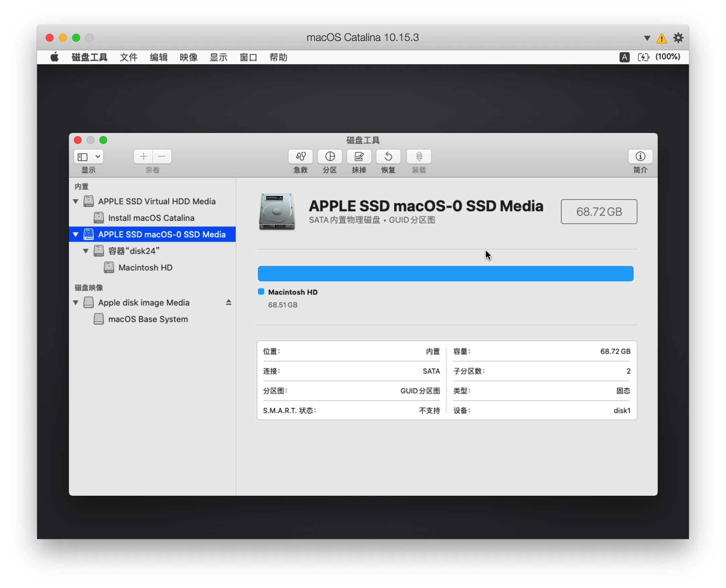Click the Erase (抹掉) toolbar icon
Image resolution: width=726 pixels, height=588 pixels.
359,156
